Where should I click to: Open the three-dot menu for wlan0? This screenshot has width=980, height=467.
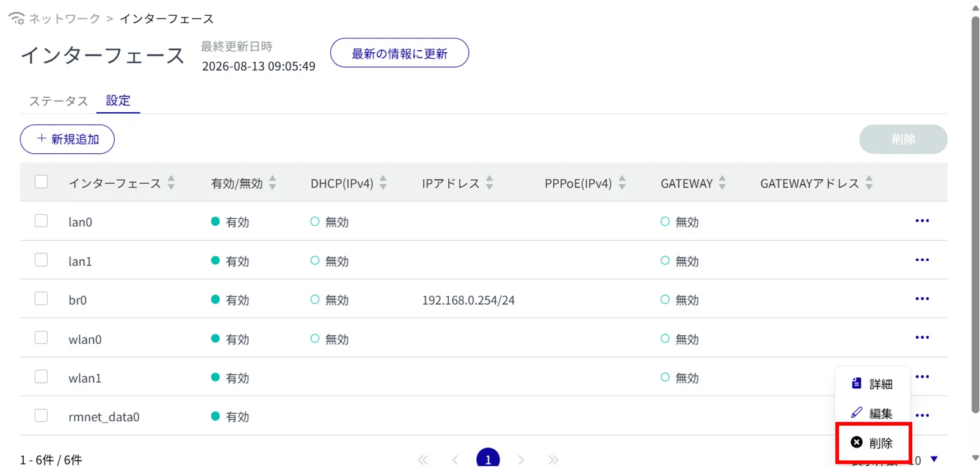pos(922,338)
